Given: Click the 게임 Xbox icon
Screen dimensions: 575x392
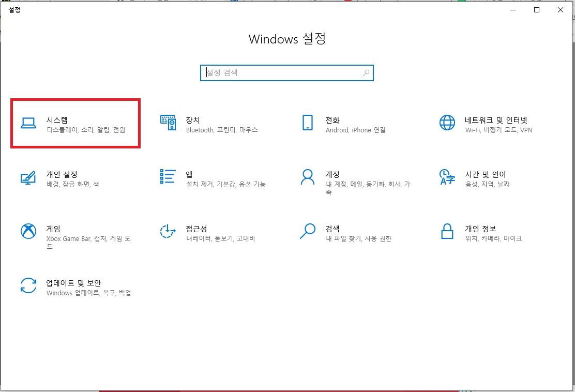Looking at the screenshot, I should (x=28, y=231).
